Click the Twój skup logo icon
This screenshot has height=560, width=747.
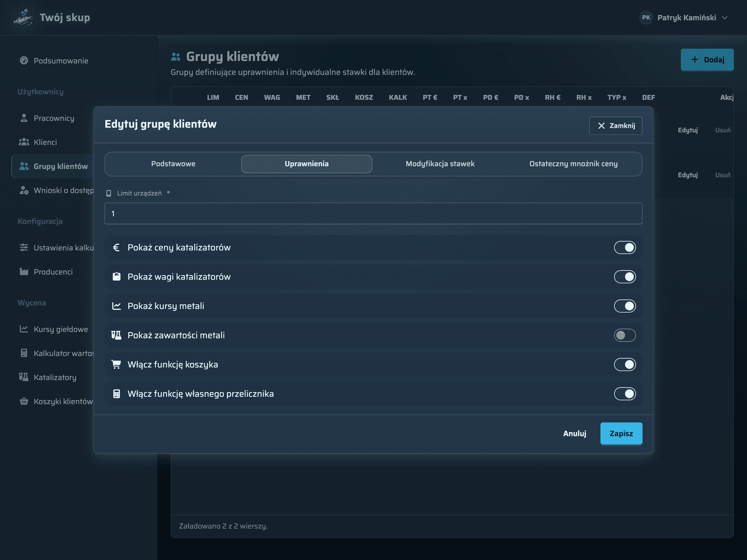(23, 17)
